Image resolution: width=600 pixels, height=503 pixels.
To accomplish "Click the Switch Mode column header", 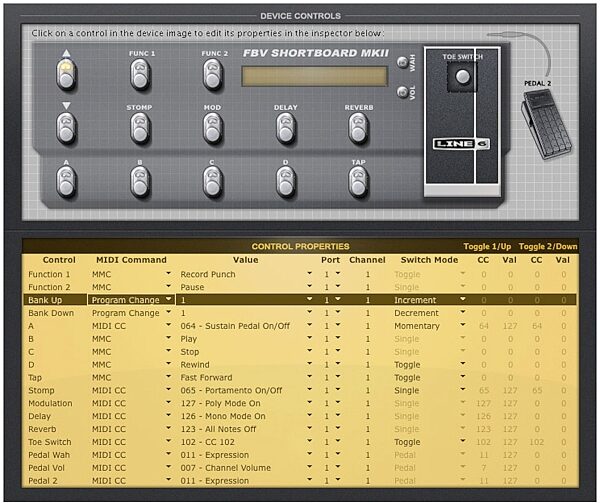I will tap(429, 260).
